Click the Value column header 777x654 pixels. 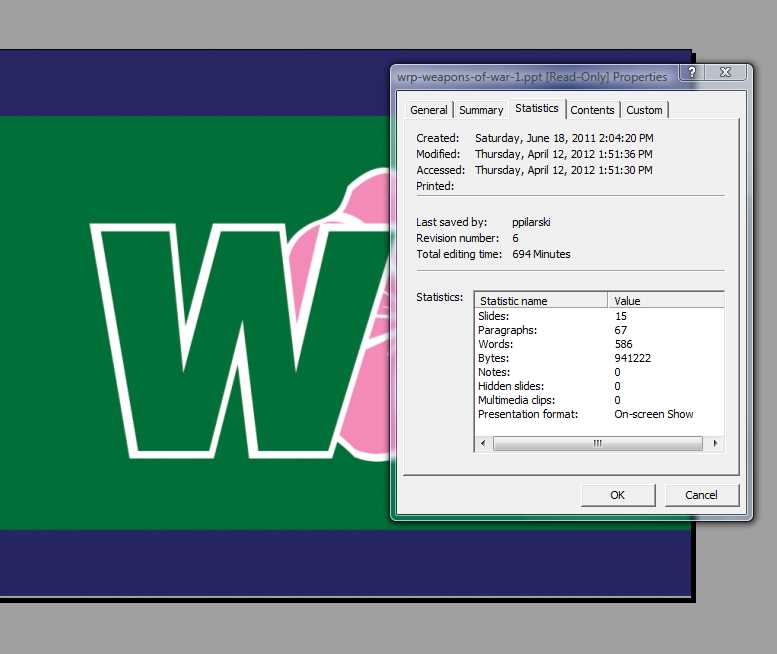coord(666,301)
